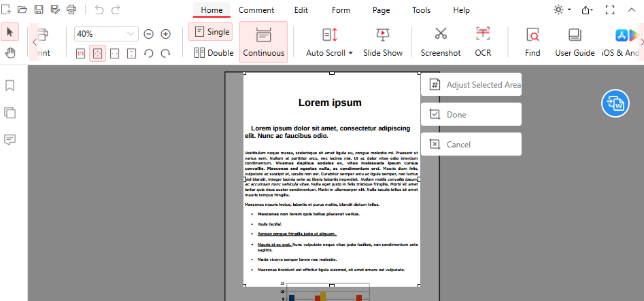Screen dimensions: 644x301
Task: Redo the last undone action
Action: click(x=116, y=10)
